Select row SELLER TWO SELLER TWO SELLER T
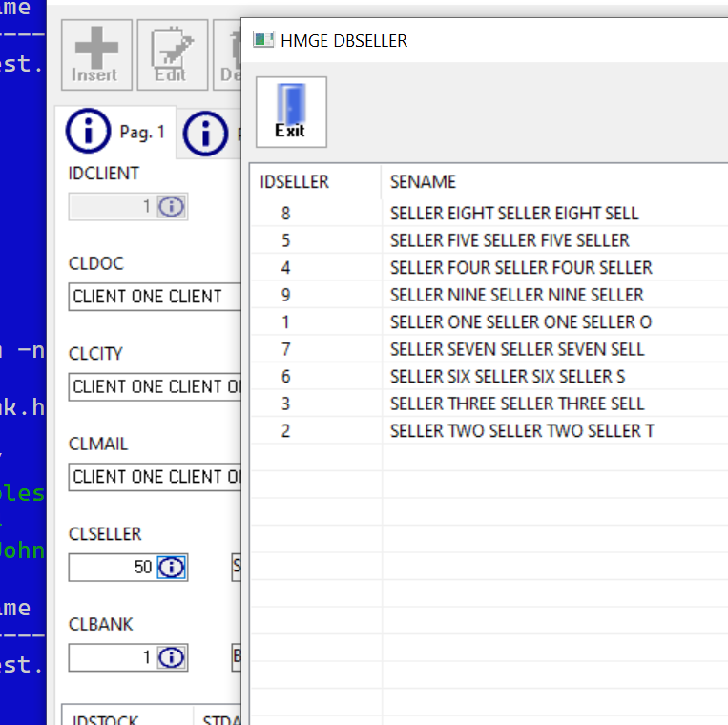 (489, 431)
